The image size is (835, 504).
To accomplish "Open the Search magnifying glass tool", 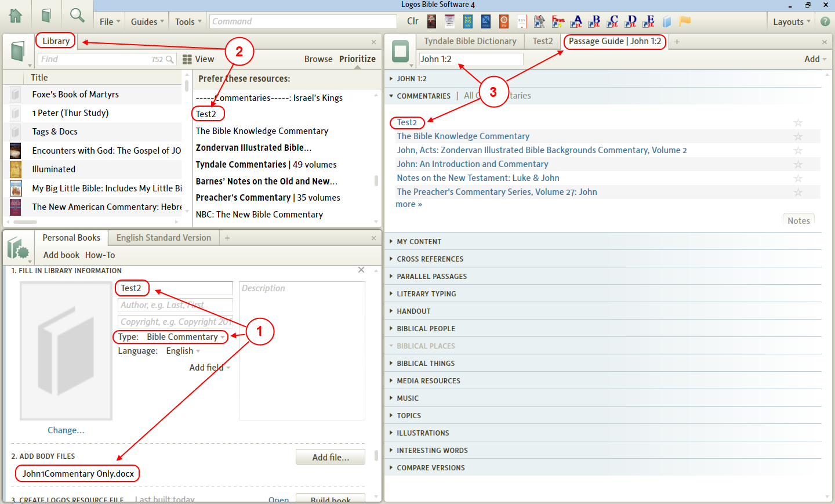I will (77, 15).
